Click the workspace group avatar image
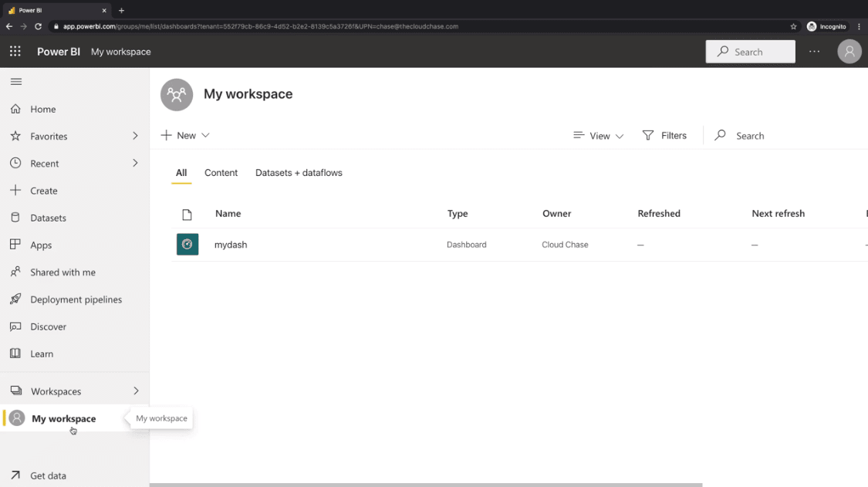Viewport: 868px width, 487px height. [x=177, y=95]
